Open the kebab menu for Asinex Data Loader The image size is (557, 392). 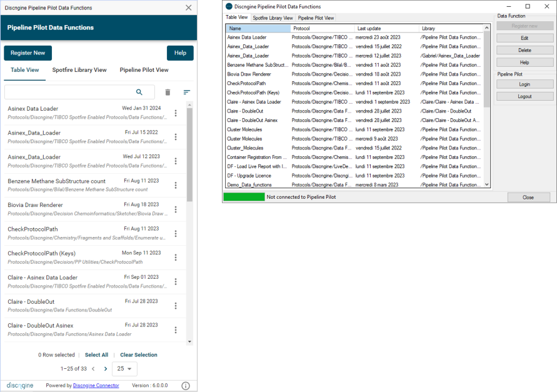[176, 113]
